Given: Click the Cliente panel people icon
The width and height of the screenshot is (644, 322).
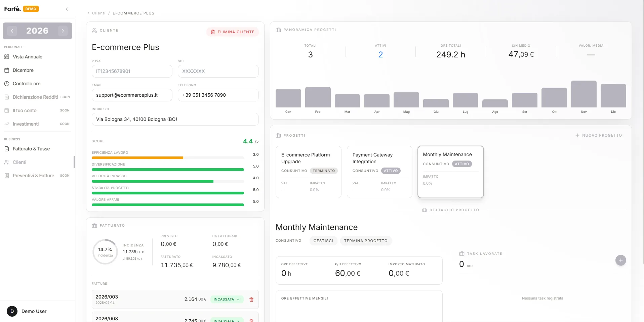Looking at the screenshot, I should (94, 31).
